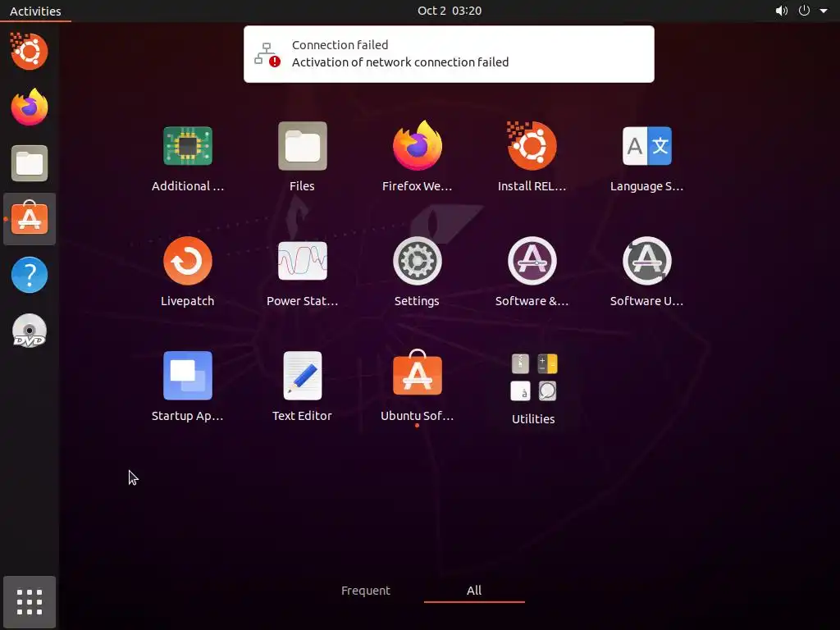
Task: Toggle the Show Applications grid button
Action: point(30,602)
